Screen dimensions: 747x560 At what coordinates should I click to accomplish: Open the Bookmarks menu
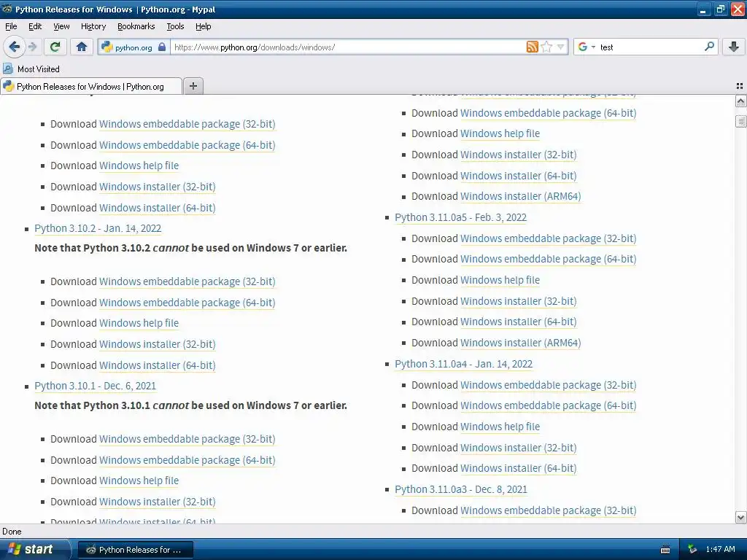(x=136, y=26)
